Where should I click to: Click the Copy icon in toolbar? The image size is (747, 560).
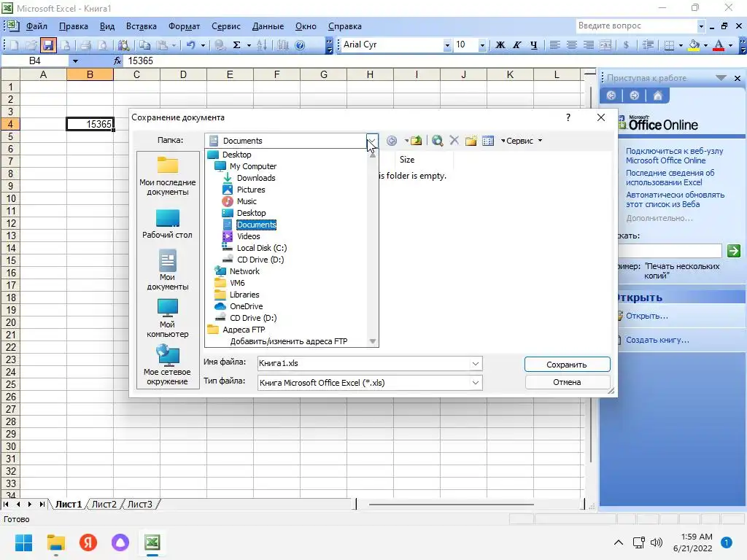click(145, 44)
